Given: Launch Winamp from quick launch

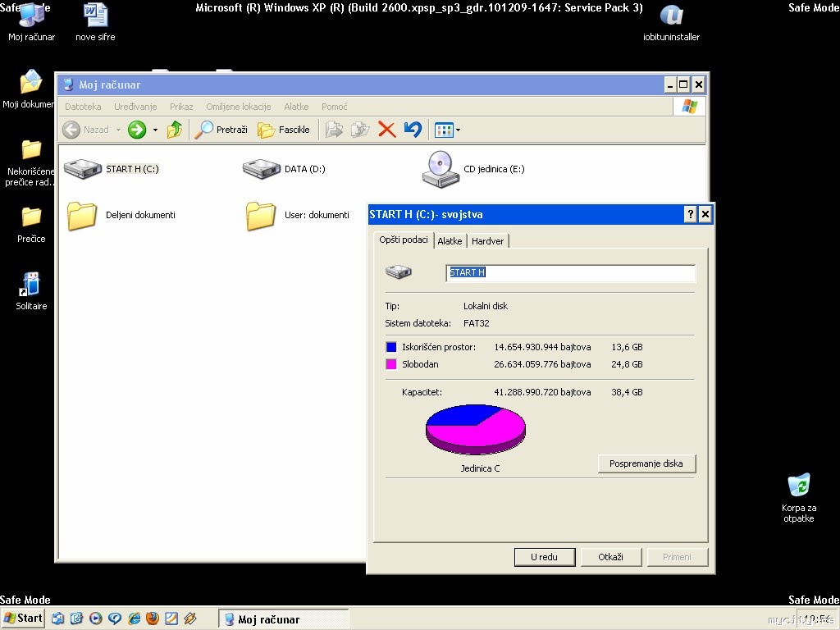Looking at the screenshot, I should (x=190, y=619).
